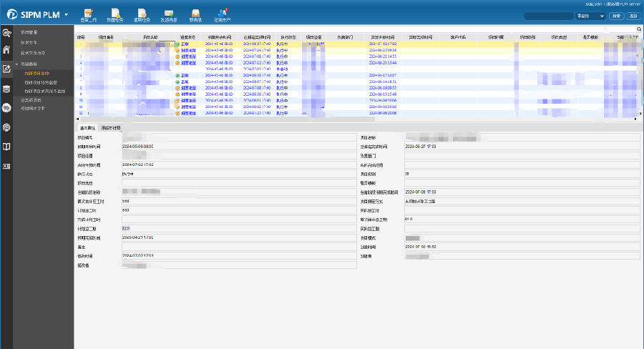Click the header search input field
644x349 pixels.
(x=548, y=16)
